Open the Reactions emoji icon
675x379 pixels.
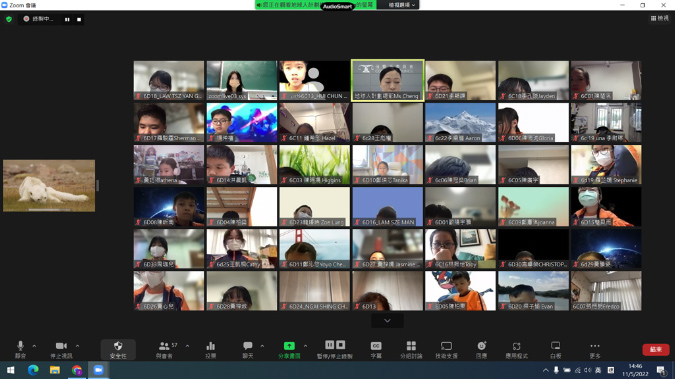click(481, 349)
